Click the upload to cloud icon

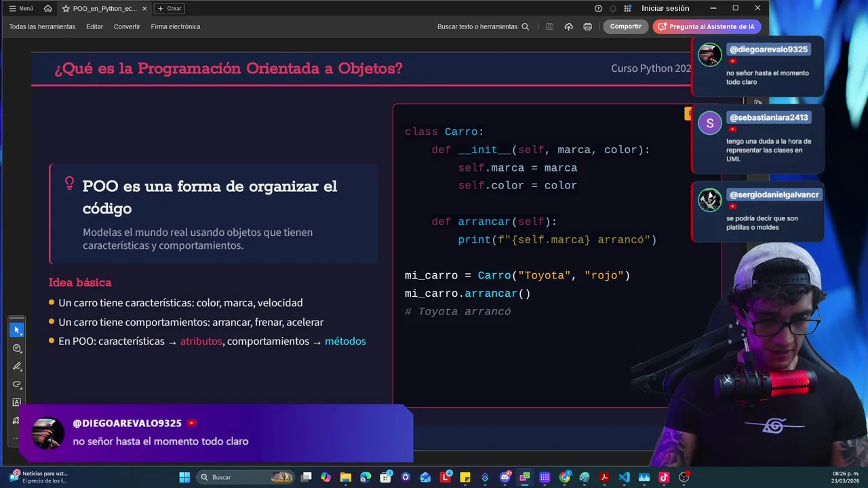pos(568,26)
